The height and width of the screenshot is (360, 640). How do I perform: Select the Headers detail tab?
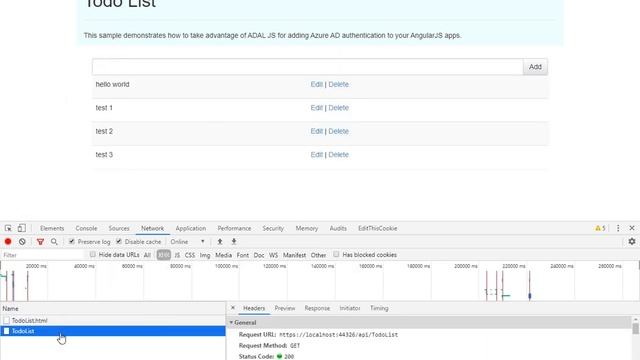click(254, 308)
